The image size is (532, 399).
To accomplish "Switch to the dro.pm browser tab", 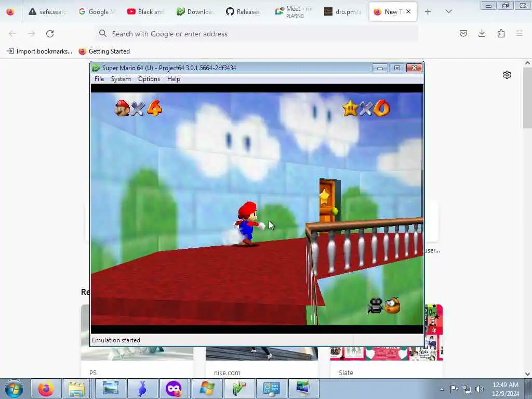I will (x=343, y=11).
